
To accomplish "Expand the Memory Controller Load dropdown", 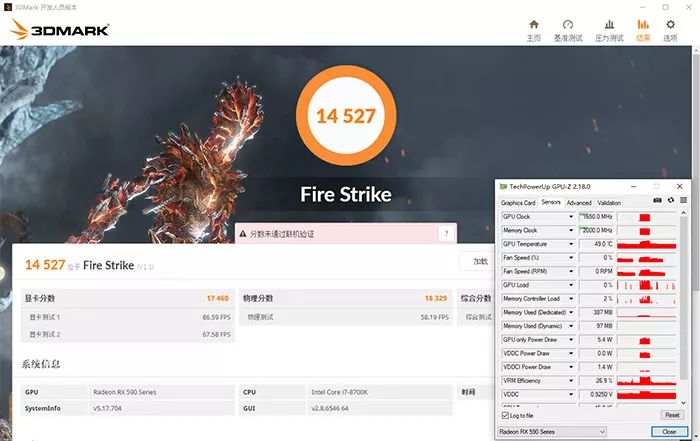I will 571,299.
